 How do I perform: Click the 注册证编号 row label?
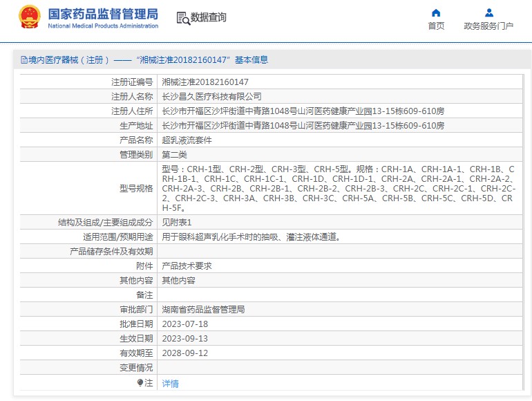point(132,82)
